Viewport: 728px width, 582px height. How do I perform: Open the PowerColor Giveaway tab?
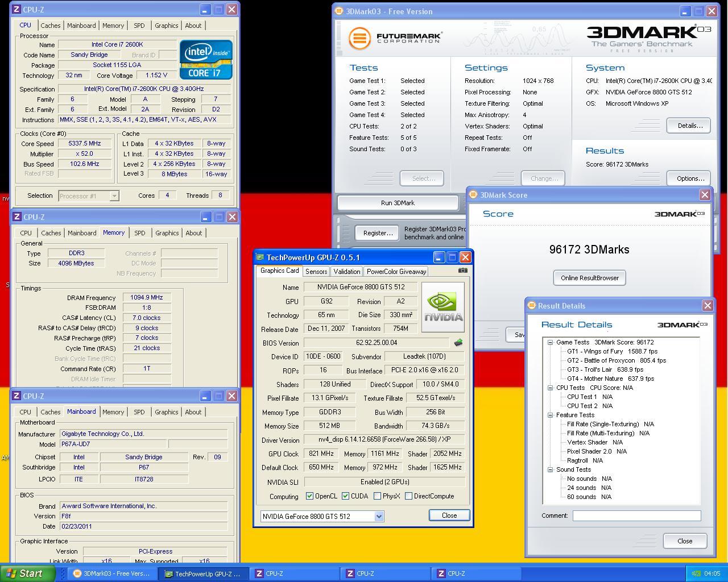tap(396, 272)
